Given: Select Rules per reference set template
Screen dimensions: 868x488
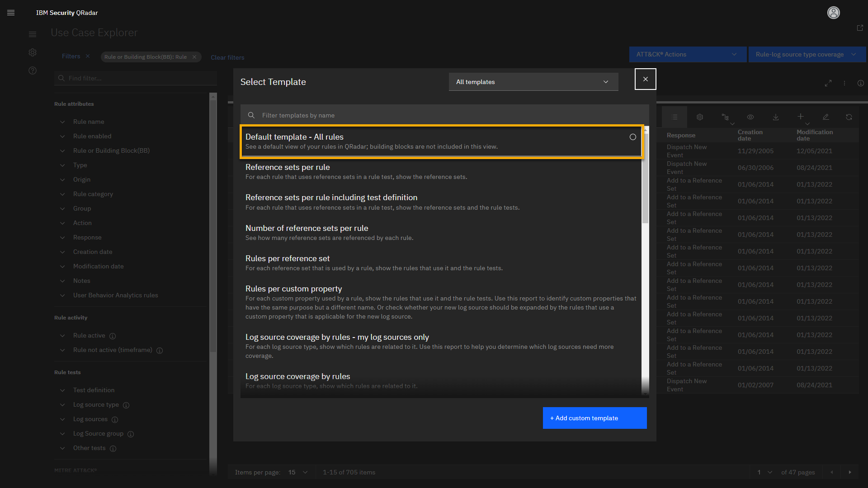Looking at the screenshot, I should click(288, 258).
